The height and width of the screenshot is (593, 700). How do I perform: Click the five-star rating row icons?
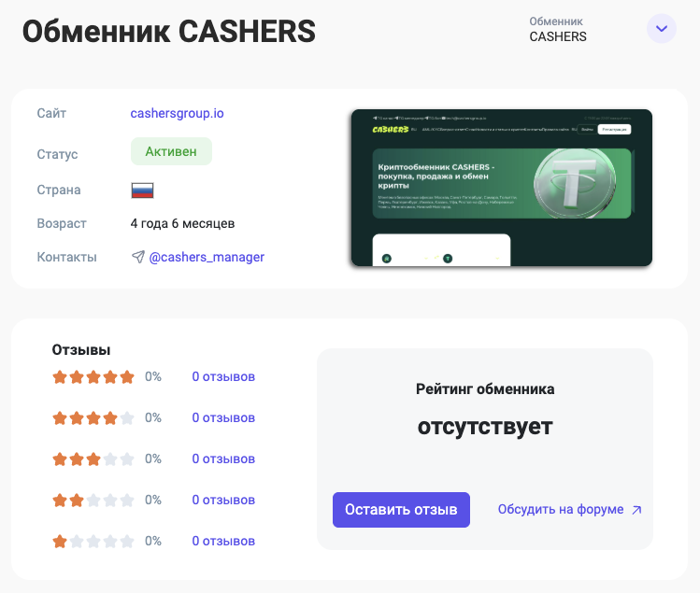[93, 377]
